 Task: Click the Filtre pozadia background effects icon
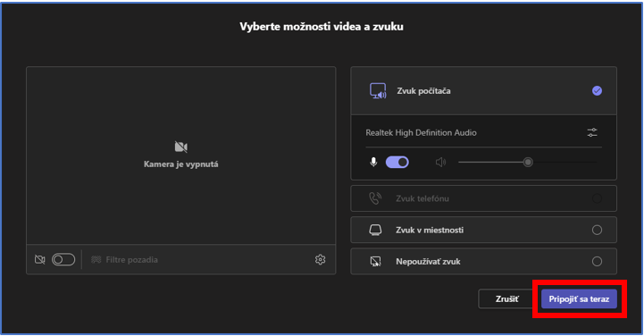[x=96, y=260]
